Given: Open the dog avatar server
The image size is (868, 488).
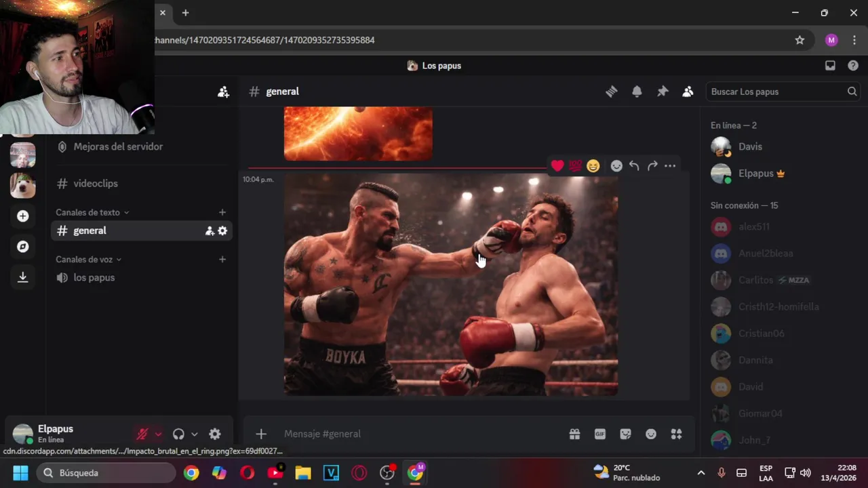Looking at the screenshot, I should (22, 185).
